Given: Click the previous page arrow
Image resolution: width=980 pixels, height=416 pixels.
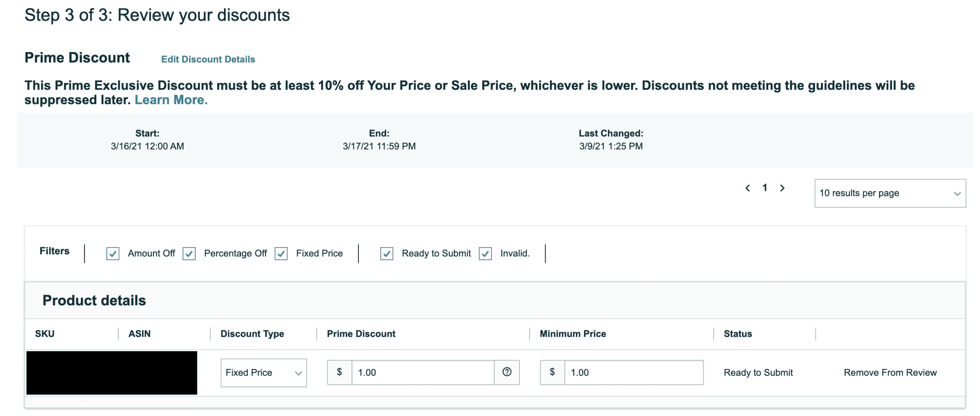Looking at the screenshot, I should [x=747, y=188].
